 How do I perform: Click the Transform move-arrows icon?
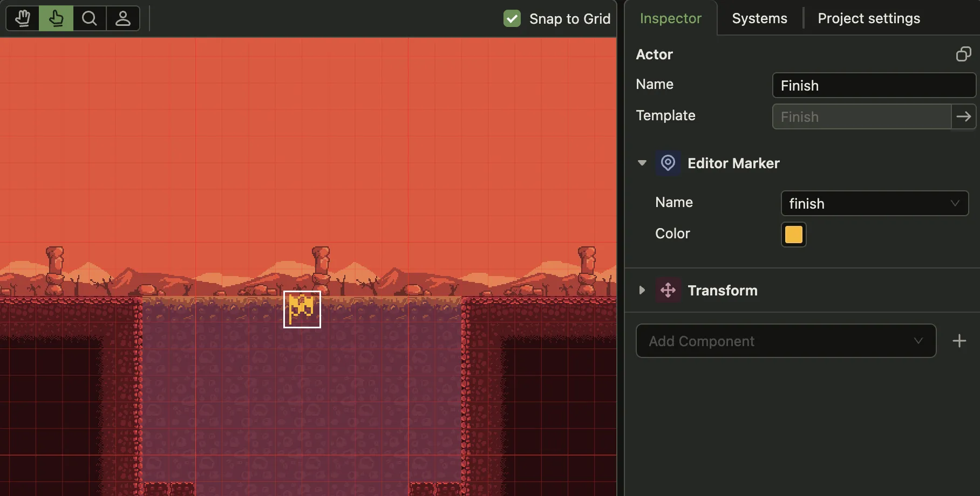[x=668, y=290]
